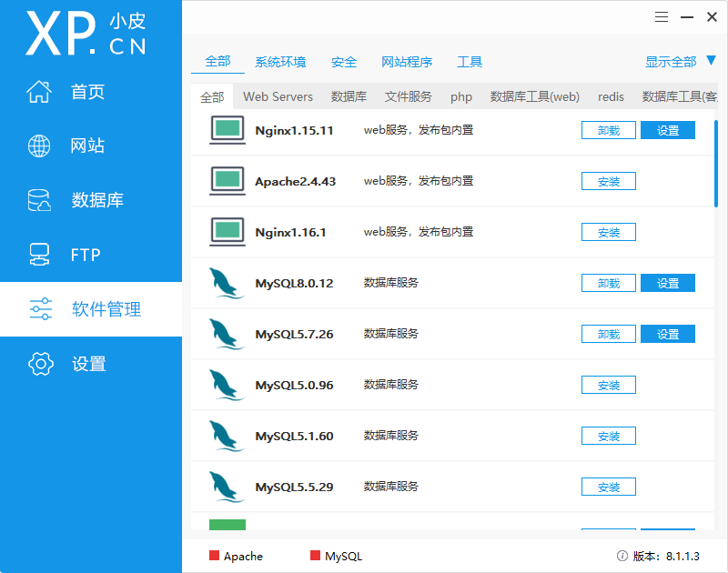Uninstall MySQL5.7.26 with 卸载
Viewport: 728px width, 573px height.
pyautogui.click(x=609, y=334)
